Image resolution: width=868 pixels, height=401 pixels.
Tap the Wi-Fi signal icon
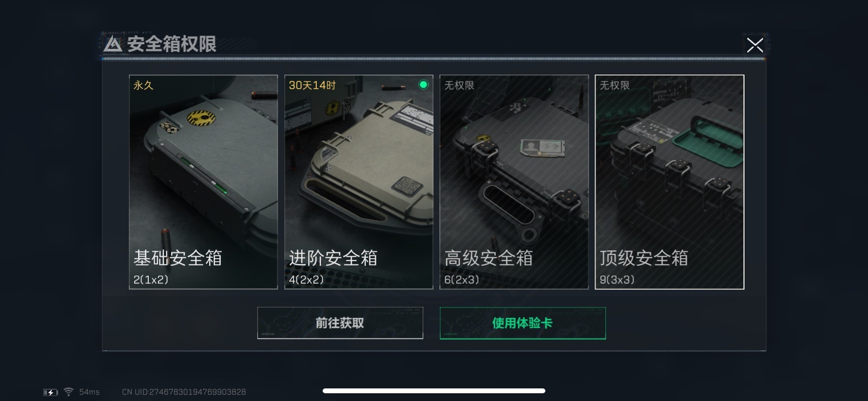tap(69, 392)
